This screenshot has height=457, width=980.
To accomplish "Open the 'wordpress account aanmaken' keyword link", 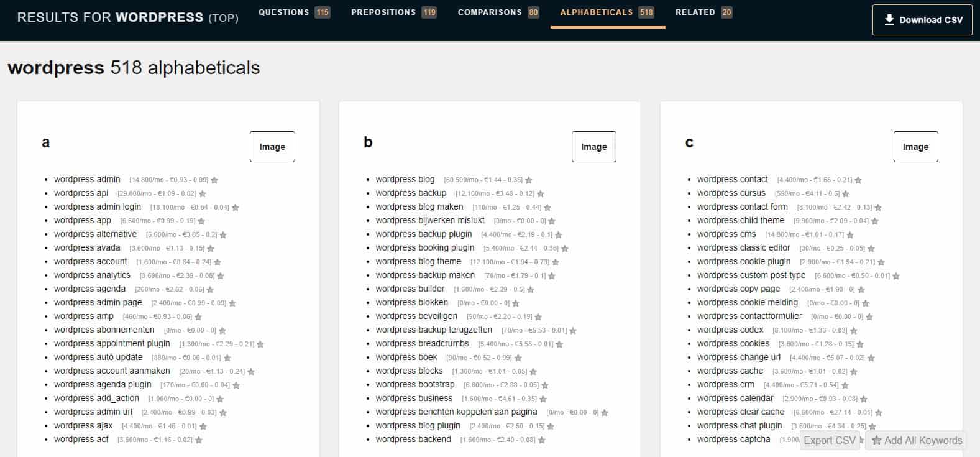I will click(x=112, y=371).
